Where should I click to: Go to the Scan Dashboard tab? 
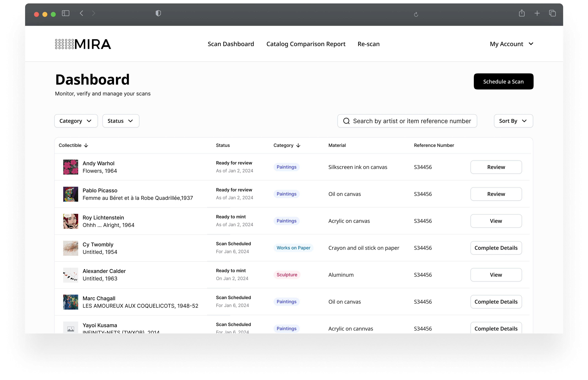(231, 44)
